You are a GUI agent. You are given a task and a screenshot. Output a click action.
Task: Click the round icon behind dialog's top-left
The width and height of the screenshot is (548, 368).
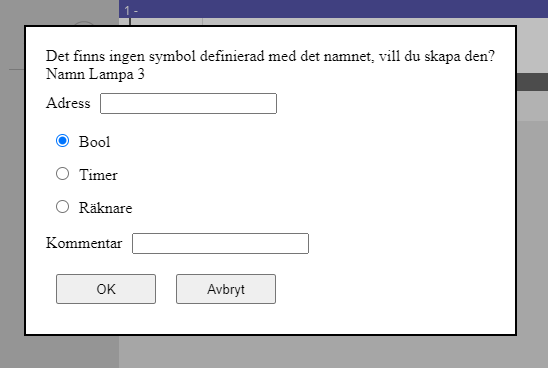click(83, 23)
